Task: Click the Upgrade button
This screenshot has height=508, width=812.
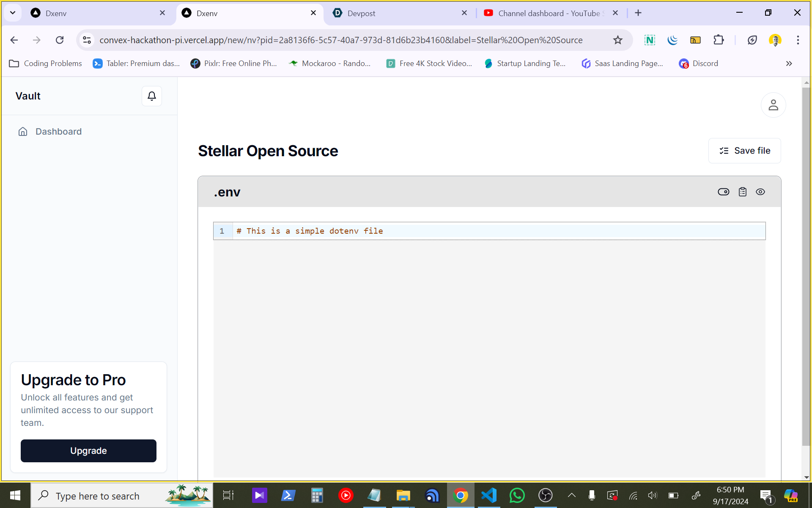Action: 88,450
